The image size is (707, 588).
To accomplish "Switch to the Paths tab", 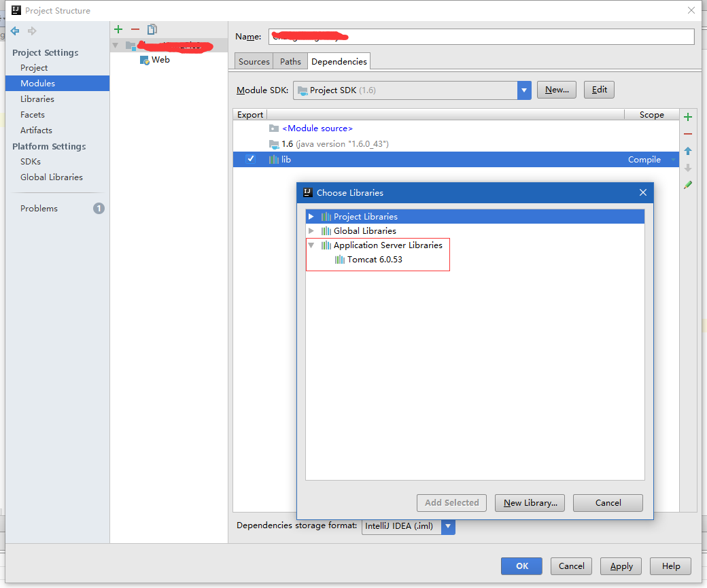I will tap(290, 61).
